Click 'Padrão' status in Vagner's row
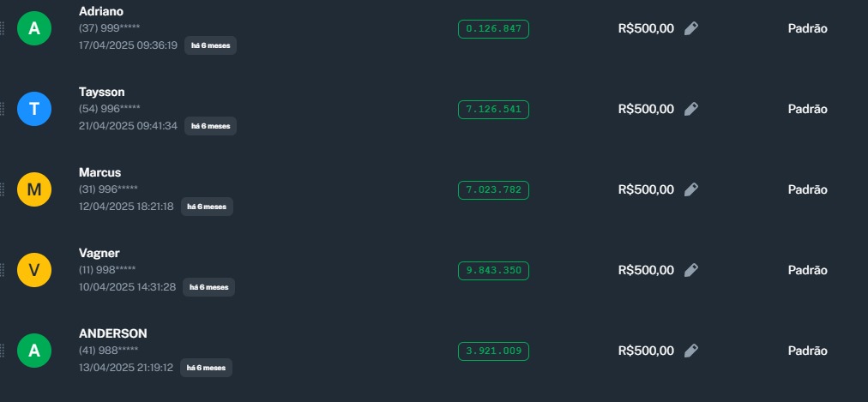This screenshot has height=402, width=868. point(807,270)
